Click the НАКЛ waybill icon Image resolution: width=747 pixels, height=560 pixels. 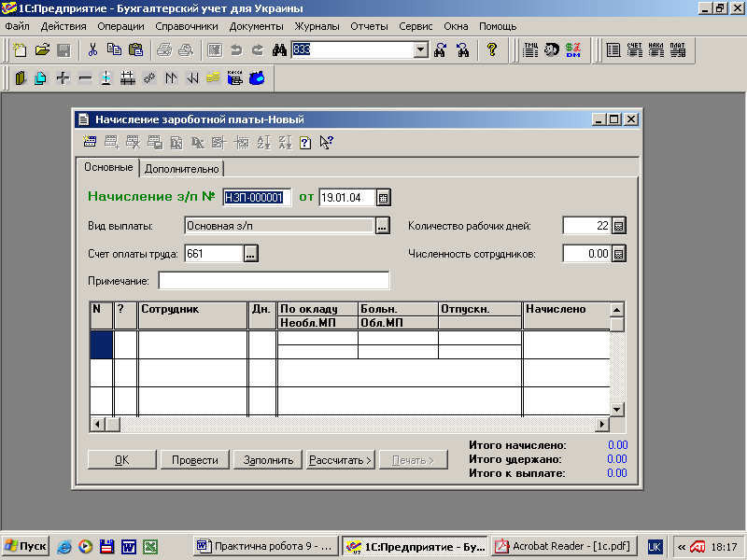tap(656, 49)
